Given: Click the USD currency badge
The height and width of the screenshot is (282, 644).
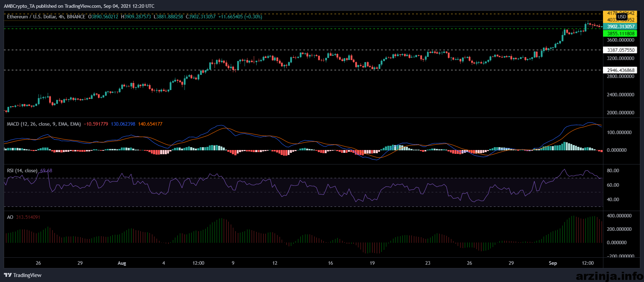Looking at the screenshot, I should coord(622,17).
